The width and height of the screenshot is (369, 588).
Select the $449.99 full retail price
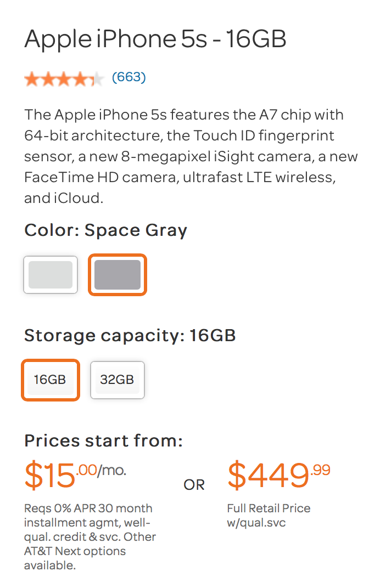278,475
